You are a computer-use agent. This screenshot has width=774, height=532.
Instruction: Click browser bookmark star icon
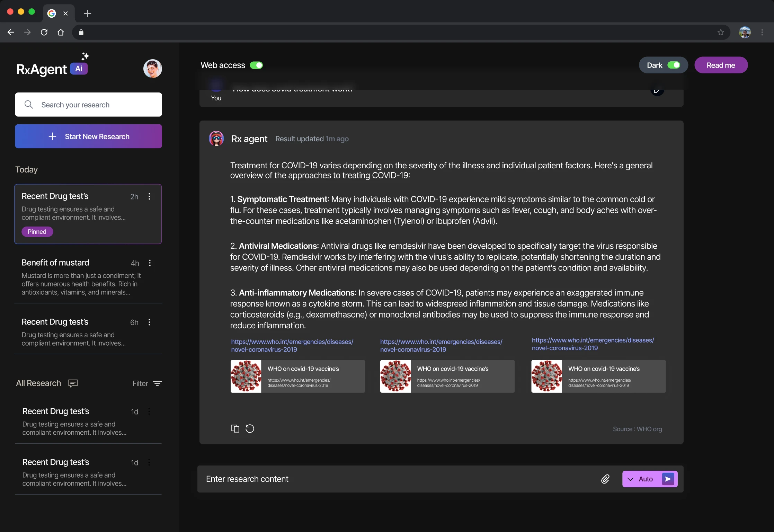point(721,32)
